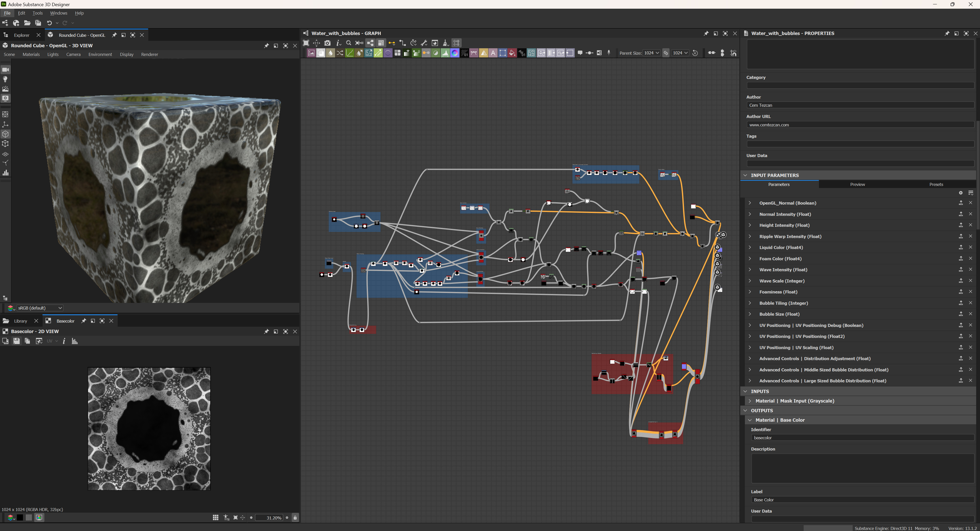This screenshot has width=980, height=531.
Task: Pin the Properties panel
Action: pyautogui.click(x=947, y=33)
